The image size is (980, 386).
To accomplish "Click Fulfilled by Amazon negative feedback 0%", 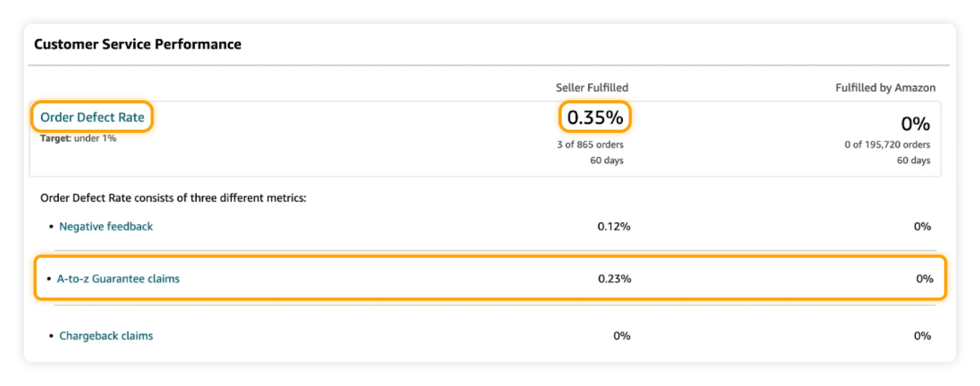I will [x=922, y=226].
